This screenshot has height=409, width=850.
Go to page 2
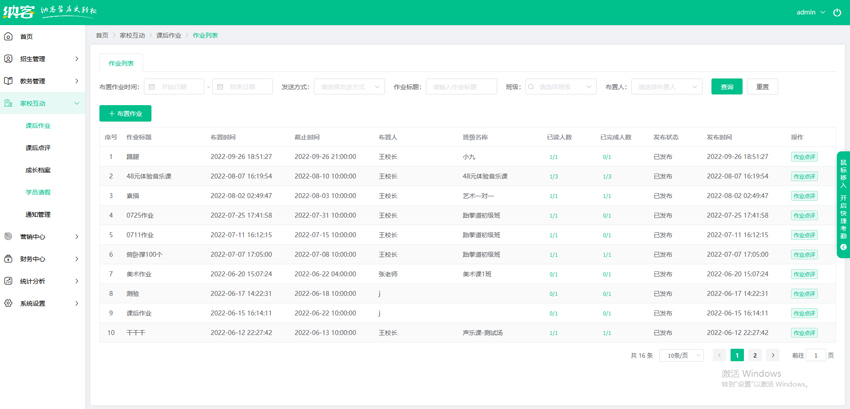[x=755, y=355]
